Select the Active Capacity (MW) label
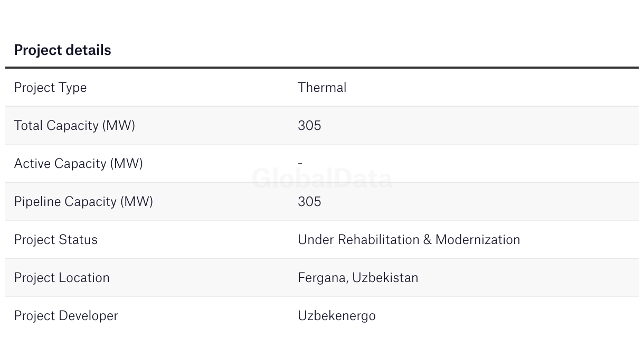The height and width of the screenshot is (356, 644). click(79, 164)
